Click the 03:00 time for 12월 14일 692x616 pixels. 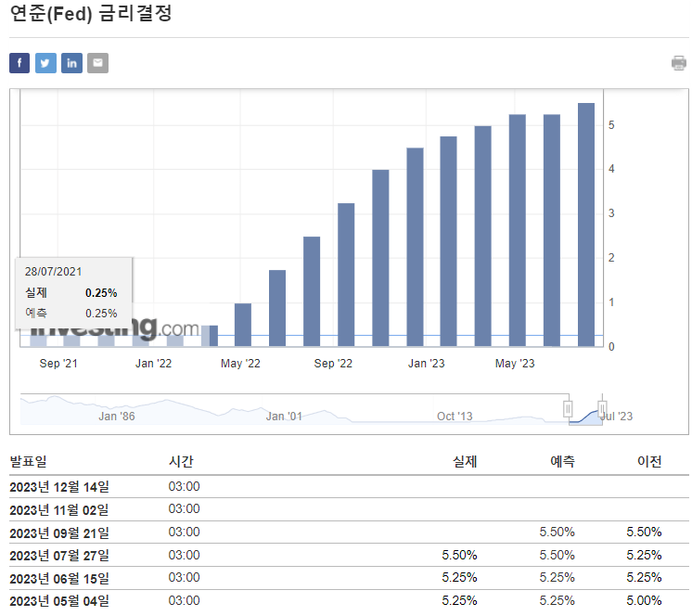pyautogui.click(x=184, y=486)
